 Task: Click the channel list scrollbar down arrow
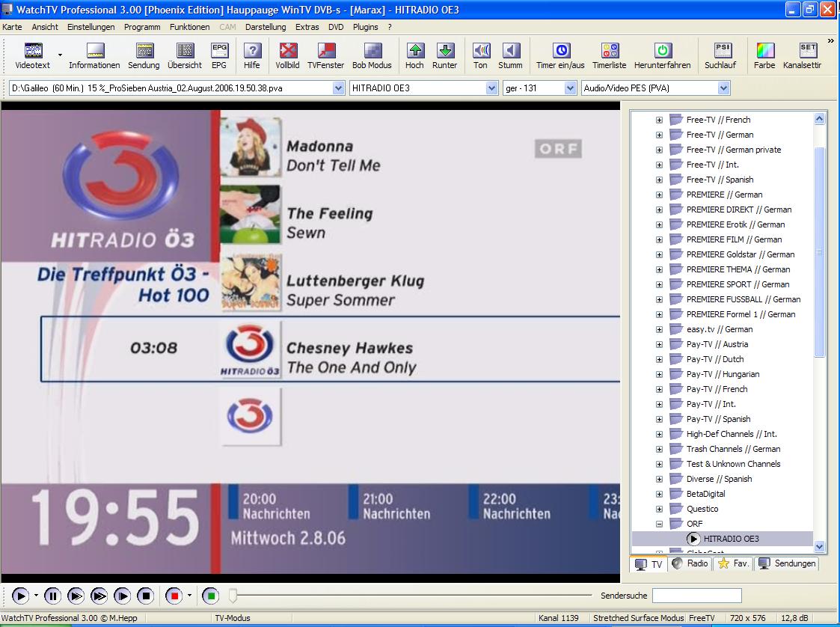coord(819,547)
